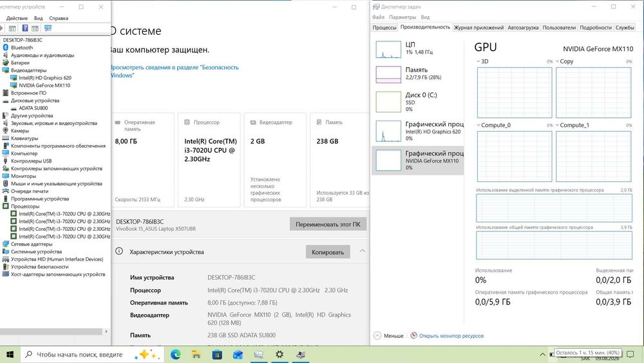644x363 pixels.
Task: Select the Клавиатуры category
Action: tap(24, 138)
